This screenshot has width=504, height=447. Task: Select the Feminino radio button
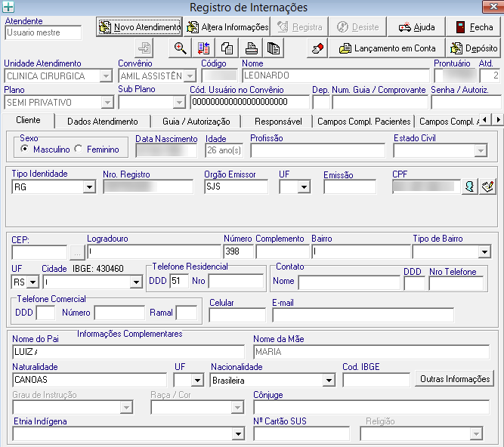click(x=78, y=149)
